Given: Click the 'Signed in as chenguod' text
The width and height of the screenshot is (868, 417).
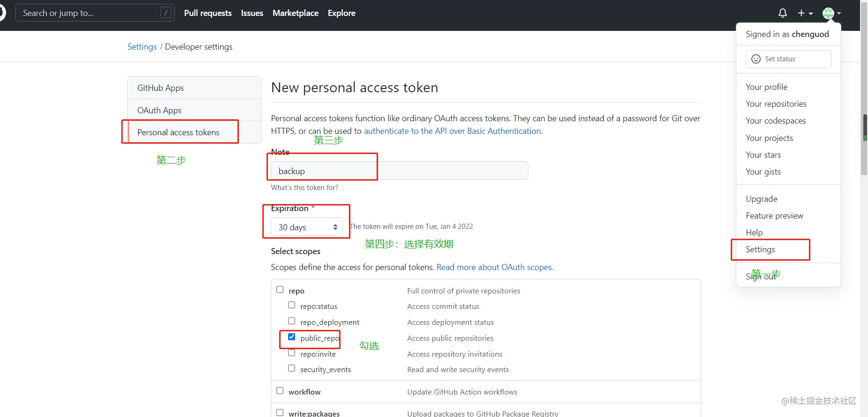Looking at the screenshot, I should click(787, 34).
